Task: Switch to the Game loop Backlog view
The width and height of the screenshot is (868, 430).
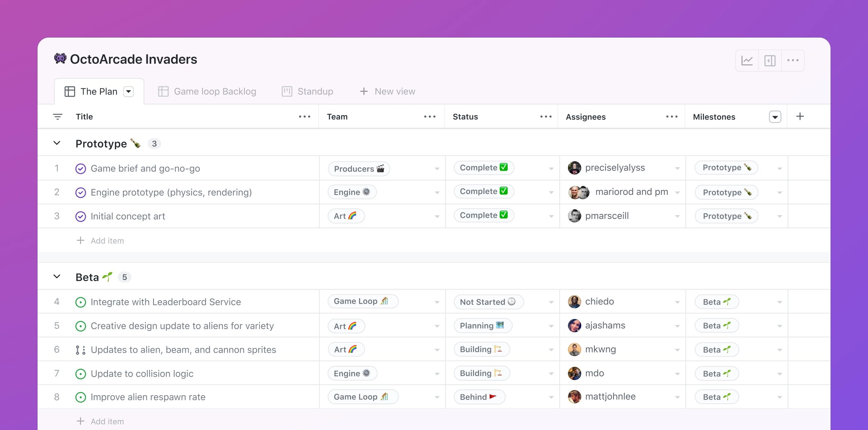Action: 215,91
